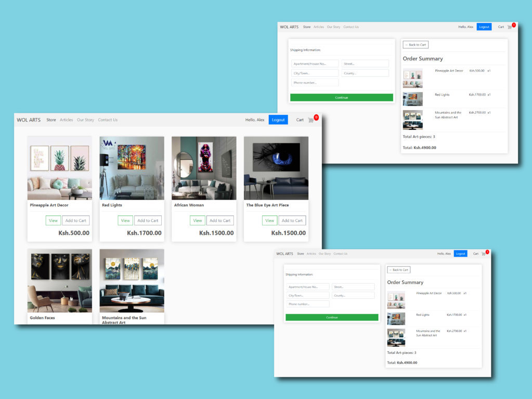
Task: Click the cart icon in the top-right checkout window
Action: tap(510, 27)
